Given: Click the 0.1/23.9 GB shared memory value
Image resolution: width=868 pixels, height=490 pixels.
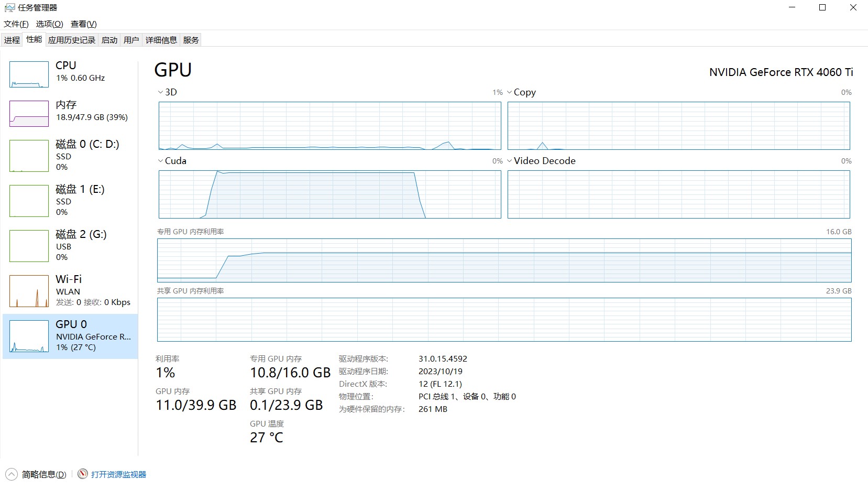Looking at the screenshot, I should [287, 405].
